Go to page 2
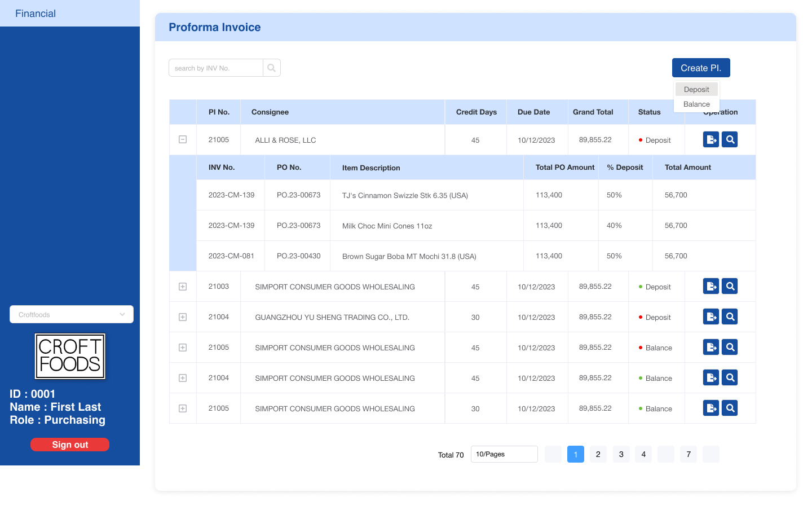The width and height of the screenshot is (812, 532). (x=598, y=454)
